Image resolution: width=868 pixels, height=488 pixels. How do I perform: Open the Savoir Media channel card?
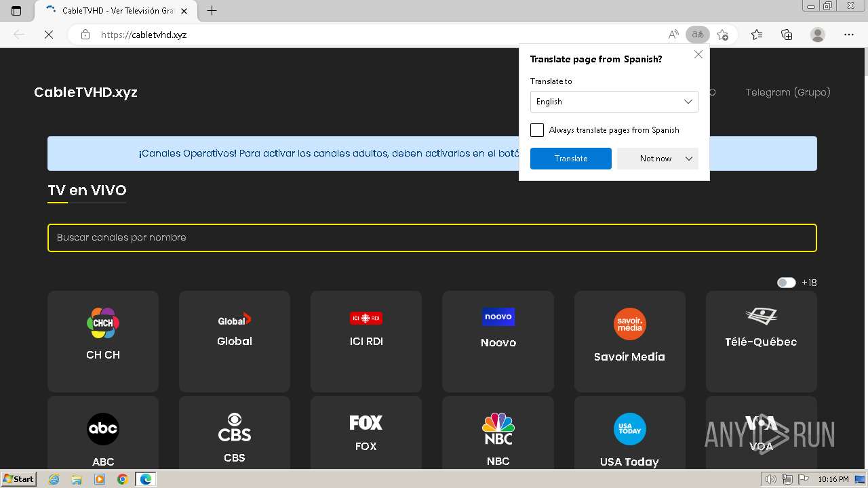630,342
